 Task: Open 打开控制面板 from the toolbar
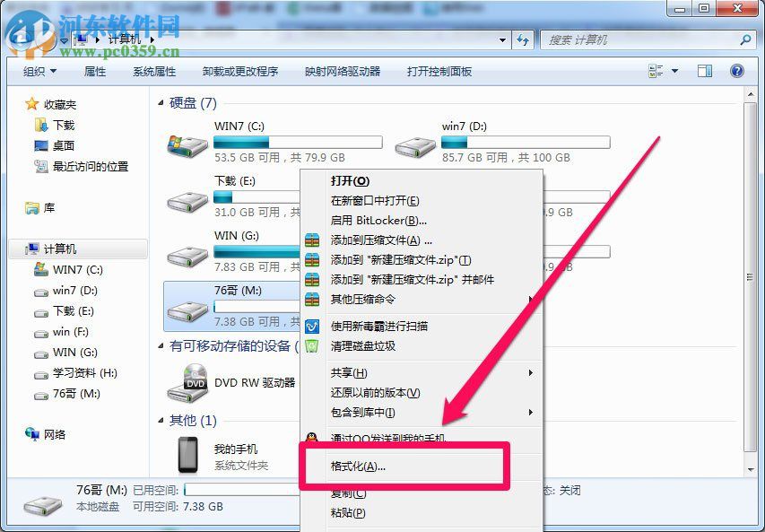pyautogui.click(x=439, y=70)
